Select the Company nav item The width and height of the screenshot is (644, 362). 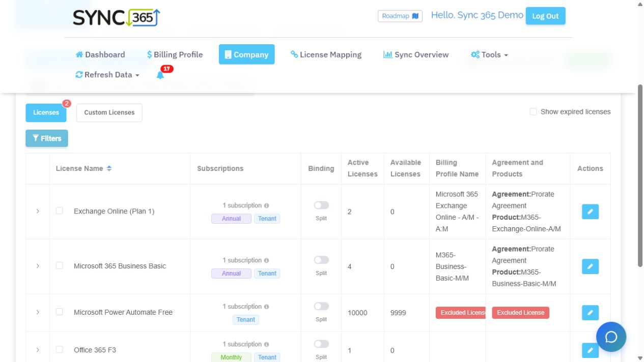[x=246, y=54]
